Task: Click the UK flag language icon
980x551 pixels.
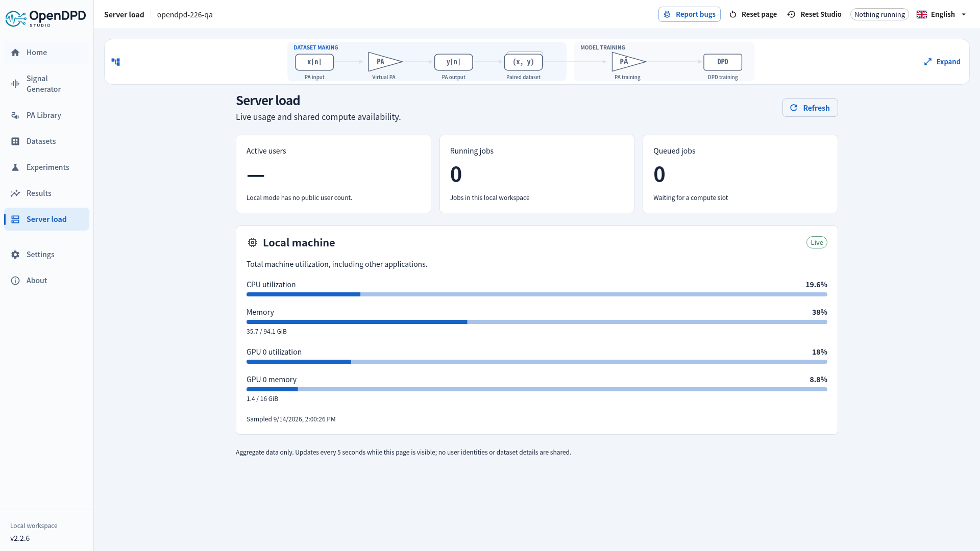Action: pos(922,14)
